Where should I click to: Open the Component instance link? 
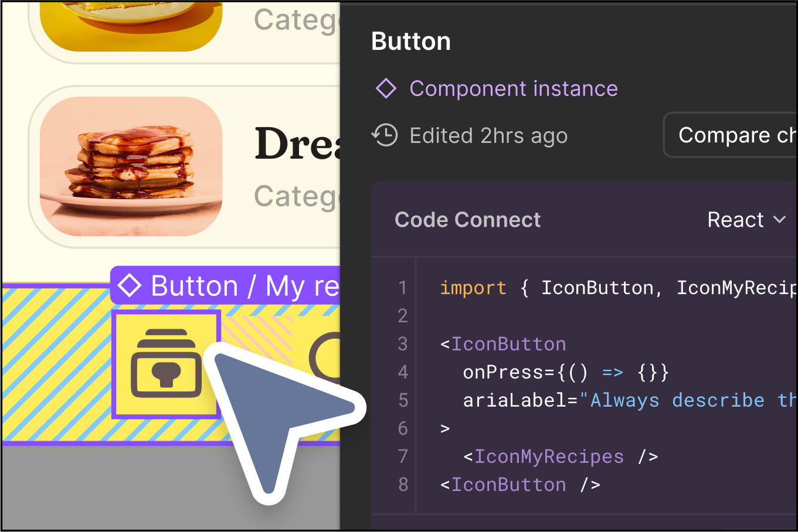pyautogui.click(x=513, y=89)
